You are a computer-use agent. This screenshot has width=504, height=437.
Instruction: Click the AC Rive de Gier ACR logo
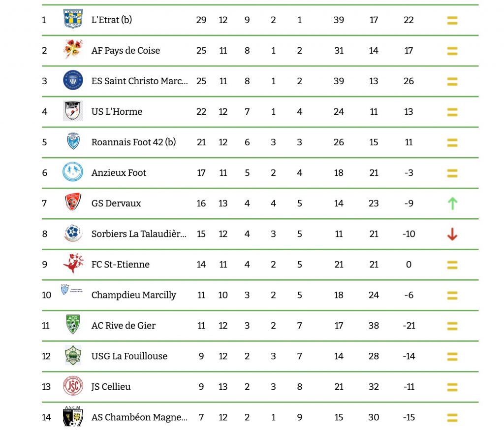[73, 324]
